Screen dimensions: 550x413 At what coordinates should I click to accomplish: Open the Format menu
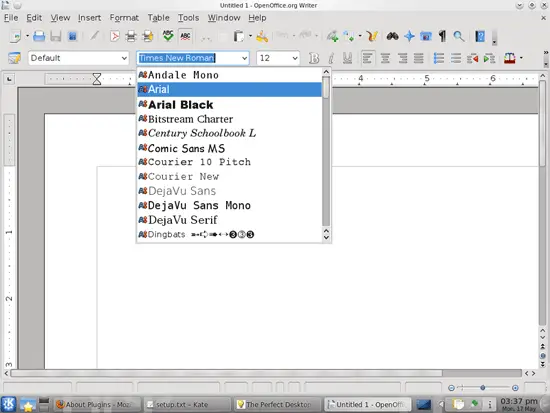click(124, 18)
